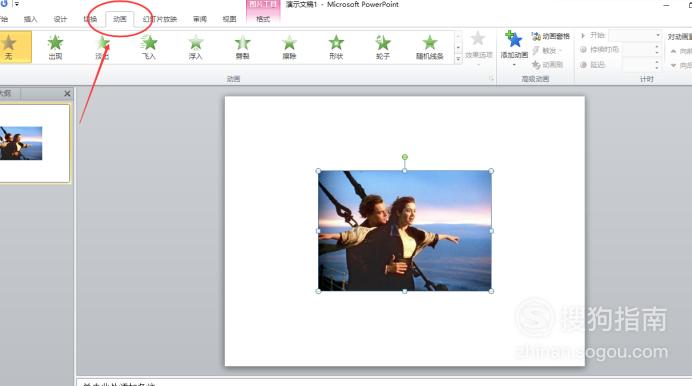Open the 动画窗格 (Animation Pane)
Viewport: 692px width, 386px height.
tap(551, 36)
